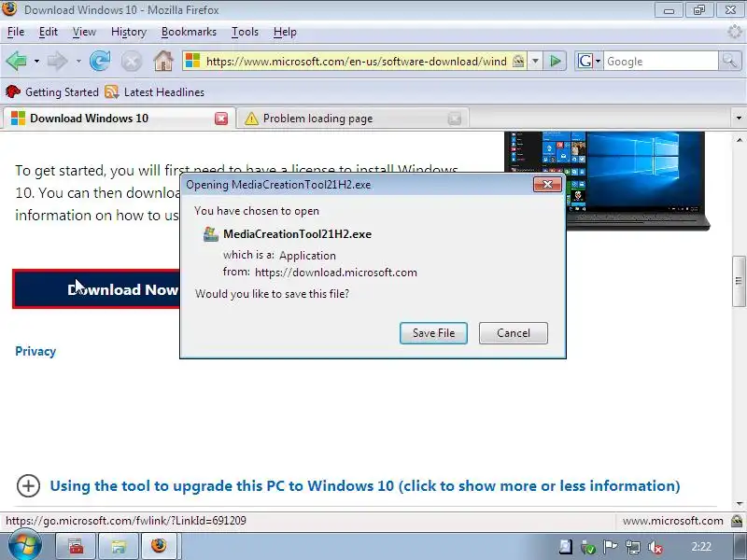Click Save File in the dialog
Screen dimensions: 747x560
(433, 333)
